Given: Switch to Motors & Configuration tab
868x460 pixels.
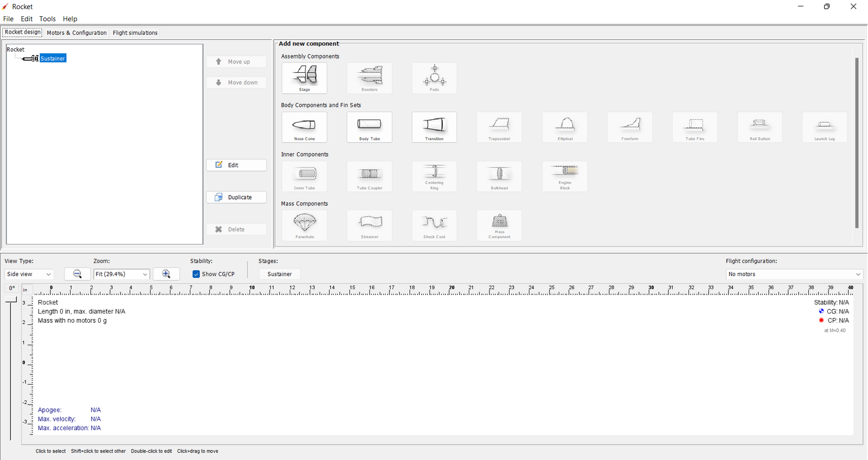Looking at the screenshot, I should (x=76, y=33).
